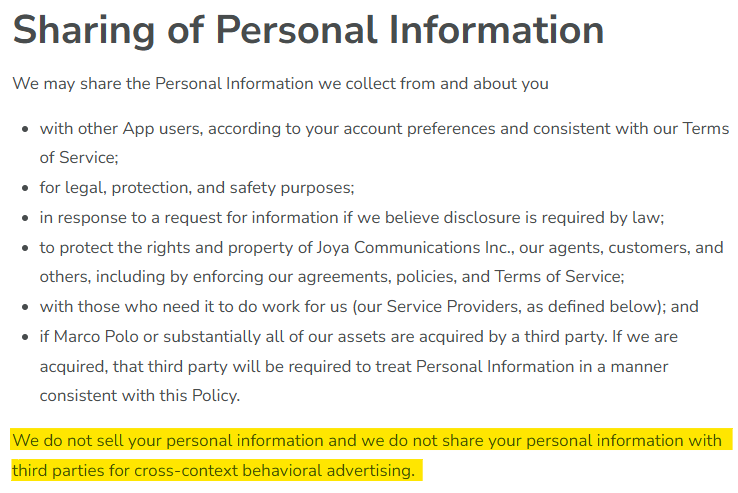Click the bullet dot before "to protect the rights"
738x493 pixels.
(x=24, y=248)
